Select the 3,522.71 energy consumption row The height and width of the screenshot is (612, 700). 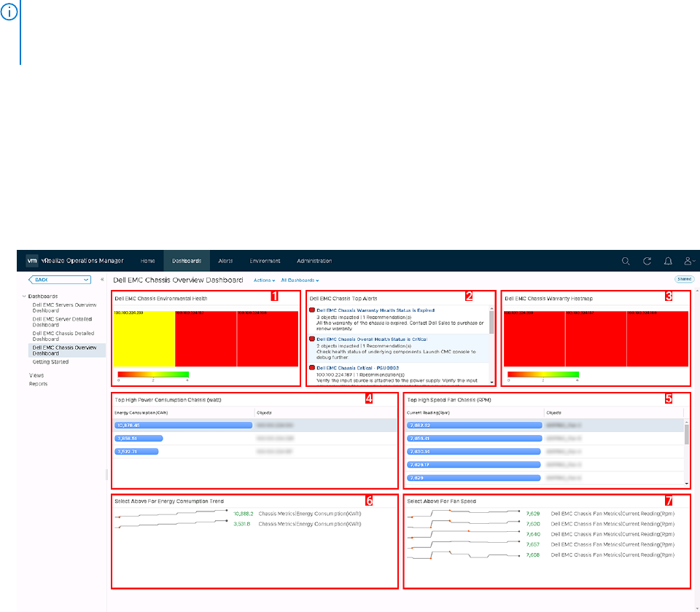254,452
